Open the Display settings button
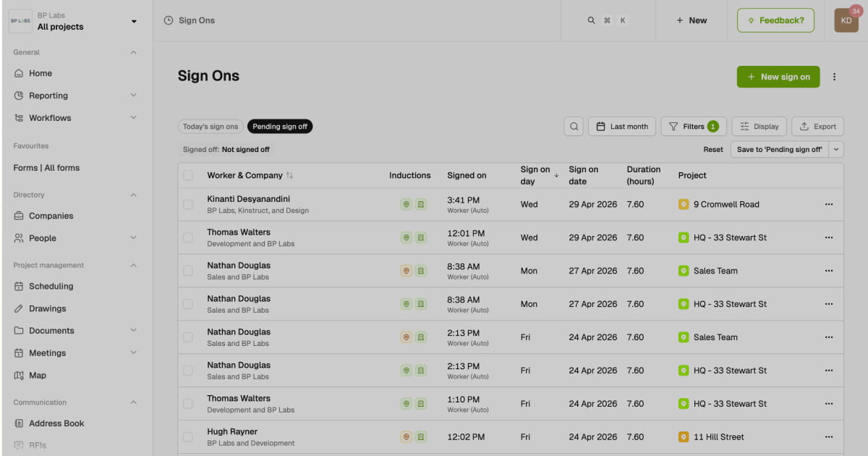The height and width of the screenshot is (456, 868). tap(759, 127)
